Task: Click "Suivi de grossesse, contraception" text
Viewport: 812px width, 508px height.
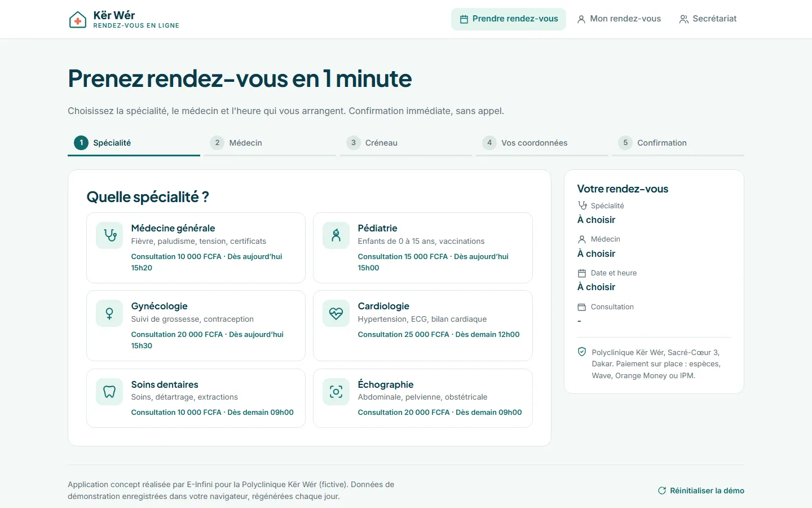Action: 192,319
